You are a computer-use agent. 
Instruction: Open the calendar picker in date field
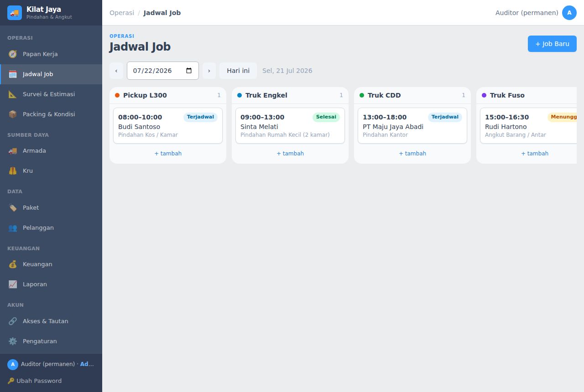point(189,71)
